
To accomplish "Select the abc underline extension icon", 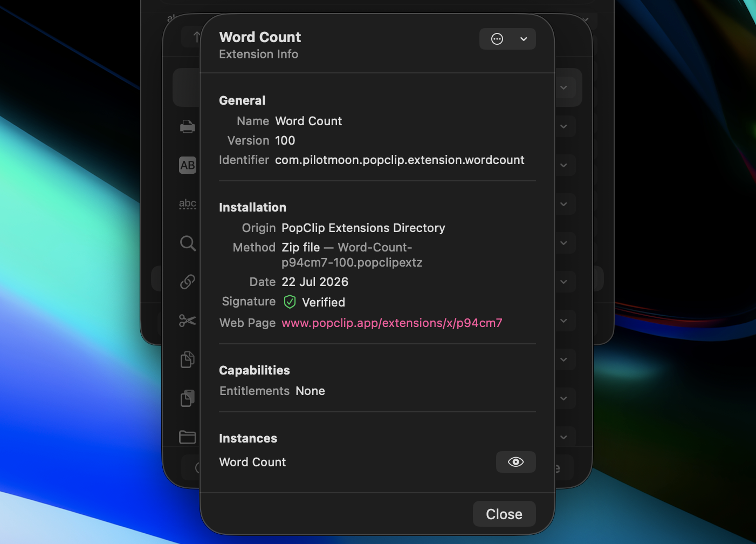I will point(187,204).
